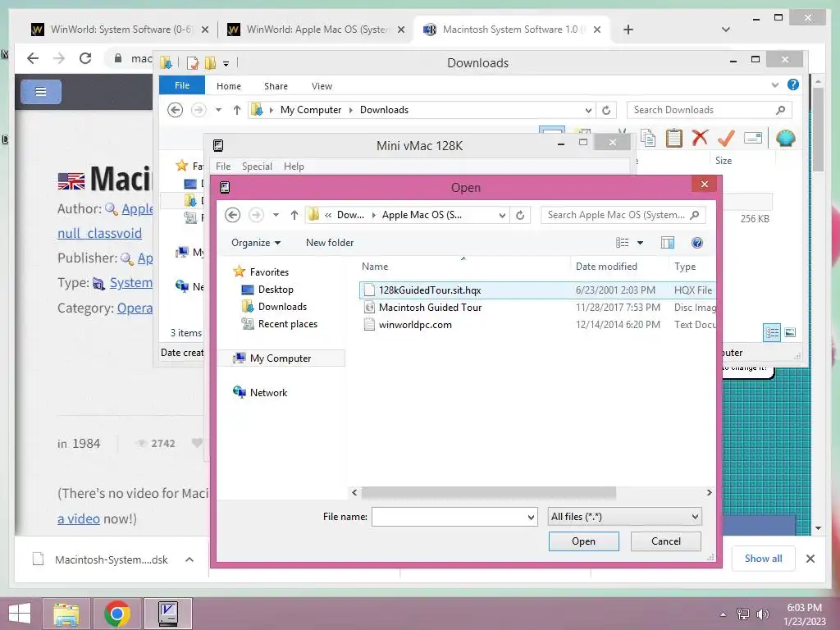Screen dimensions: 840x630
Task: Click Show all downloads
Action: click(x=763, y=558)
